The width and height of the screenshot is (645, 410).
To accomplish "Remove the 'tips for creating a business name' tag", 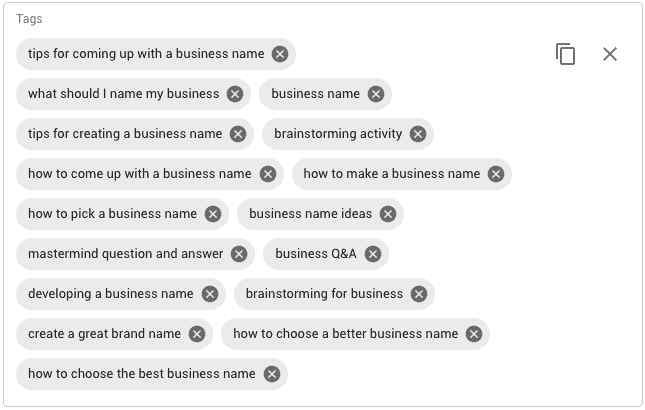I will [238, 134].
